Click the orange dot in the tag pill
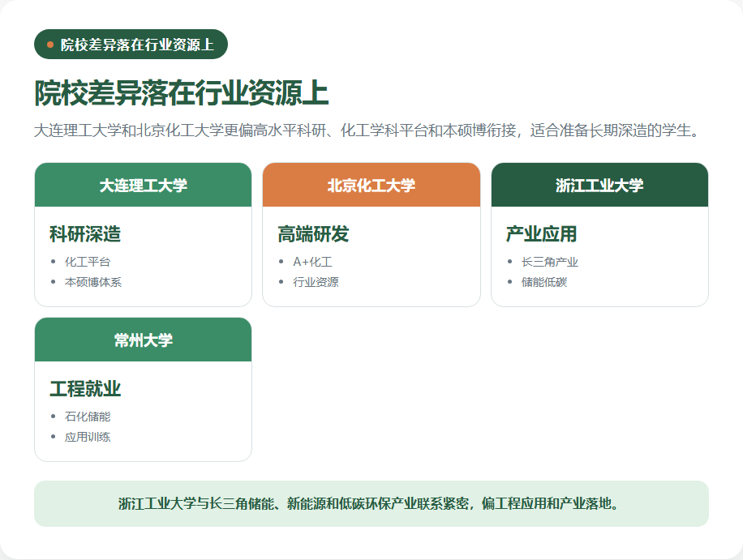 [x=50, y=45]
